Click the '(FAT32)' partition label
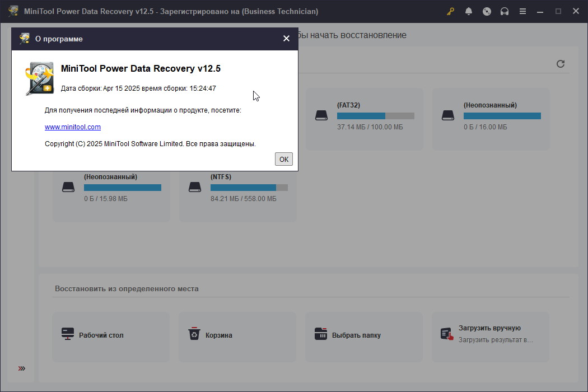The image size is (588, 392). tap(348, 105)
